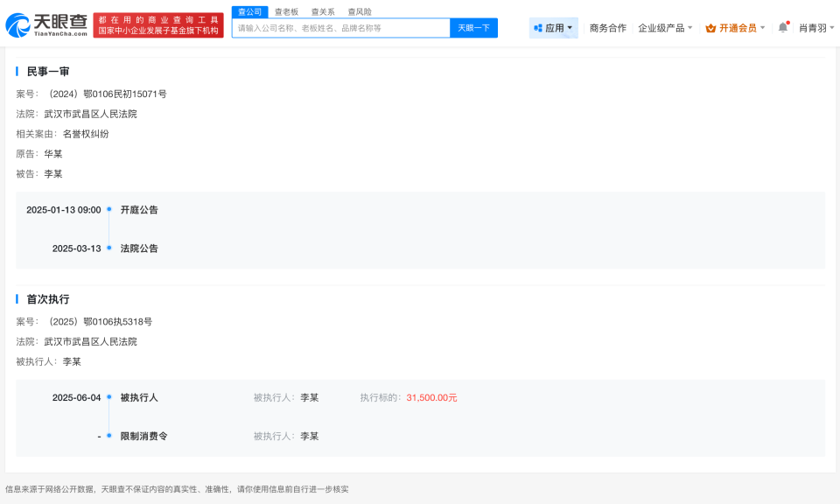Click the 天眼一下 search button
The width and height of the screenshot is (840, 504).
pos(473,27)
